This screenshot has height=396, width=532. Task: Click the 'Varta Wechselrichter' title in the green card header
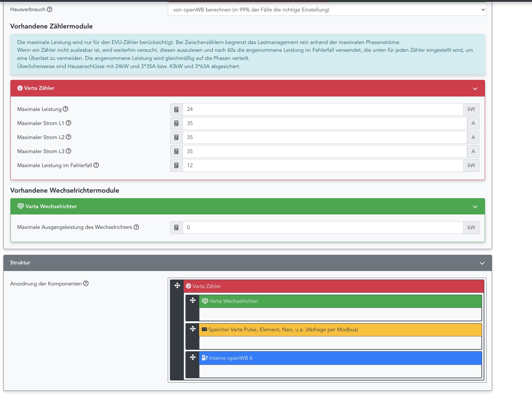[x=51, y=206]
